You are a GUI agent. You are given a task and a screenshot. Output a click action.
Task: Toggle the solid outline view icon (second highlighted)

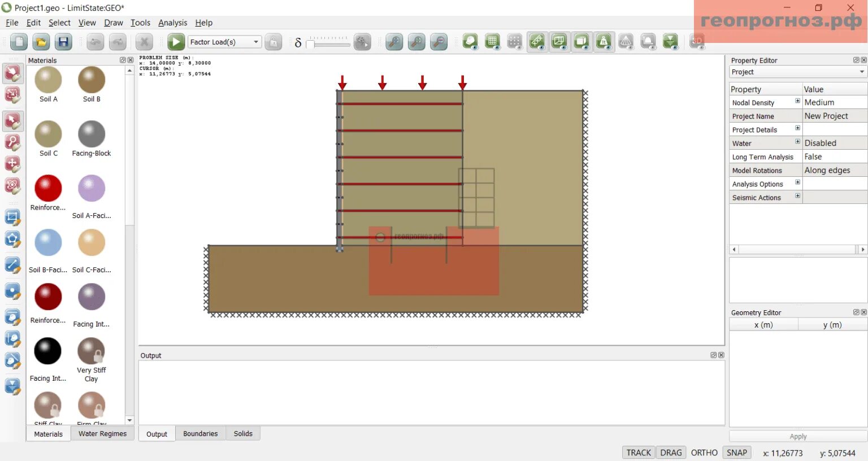pyautogui.click(x=559, y=42)
